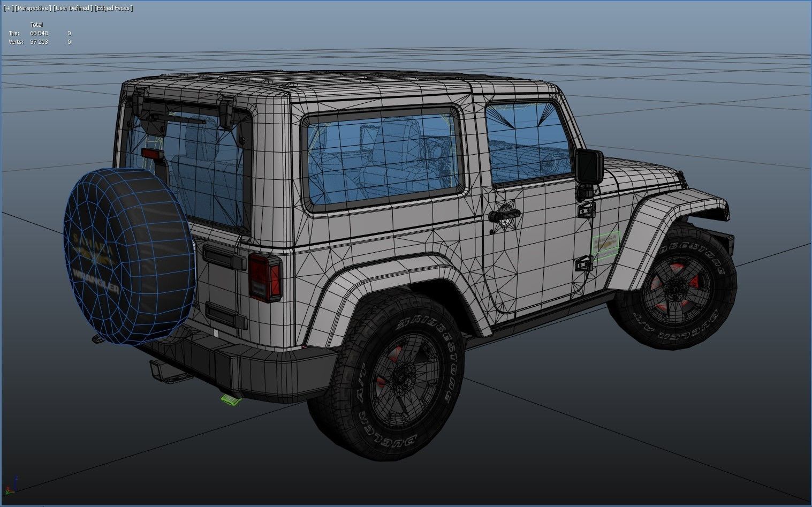
Task: Open the [Perspective] point-of-view menu
Action: pos(33,8)
